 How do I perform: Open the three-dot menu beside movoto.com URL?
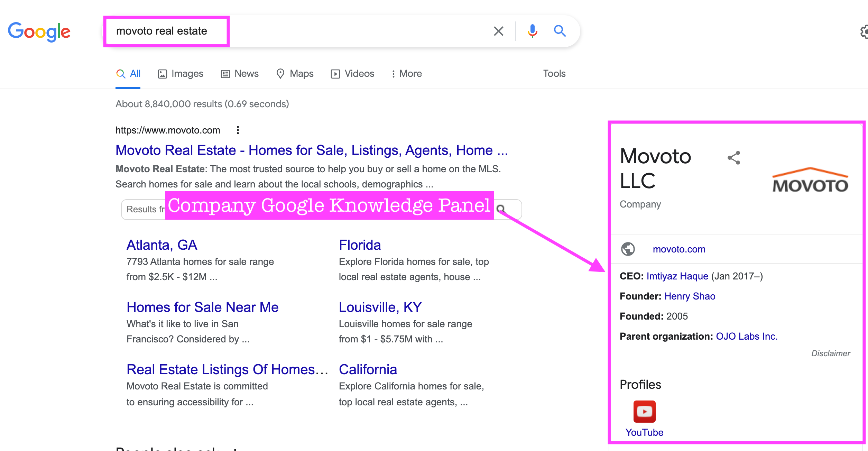click(238, 130)
